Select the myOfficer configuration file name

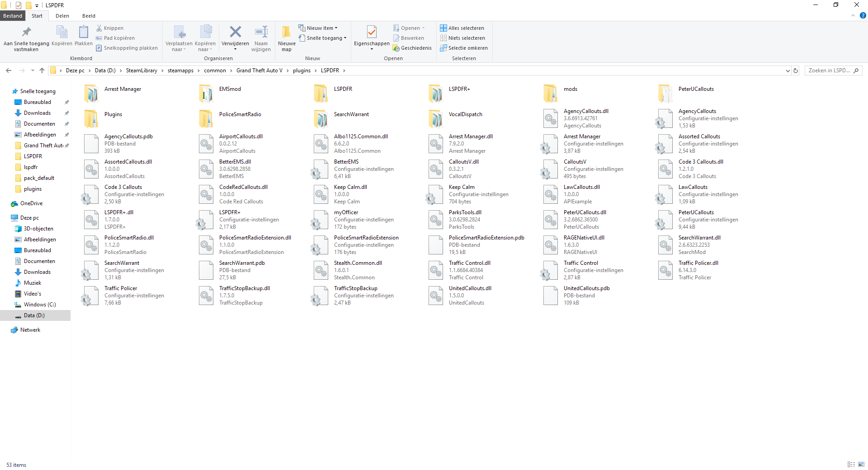point(346,212)
